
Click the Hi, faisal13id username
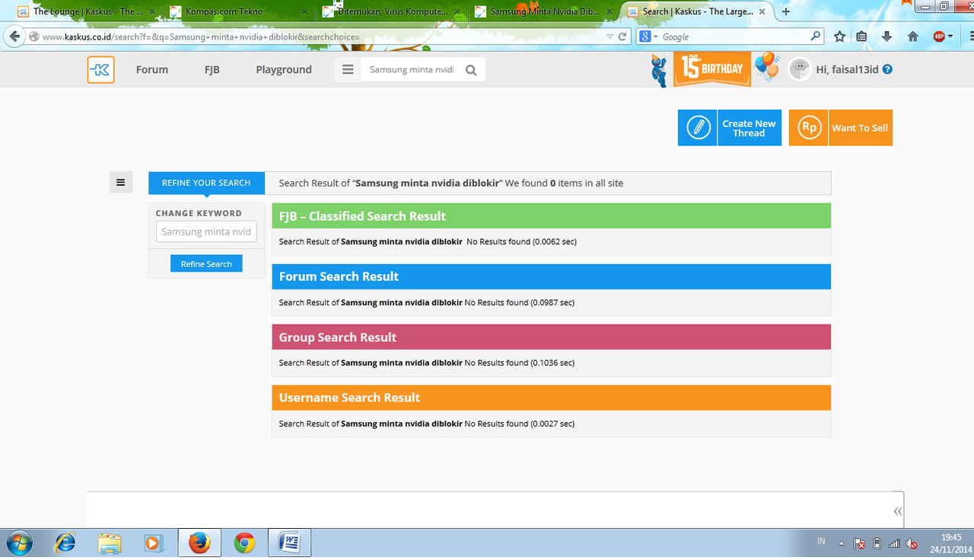tap(847, 69)
